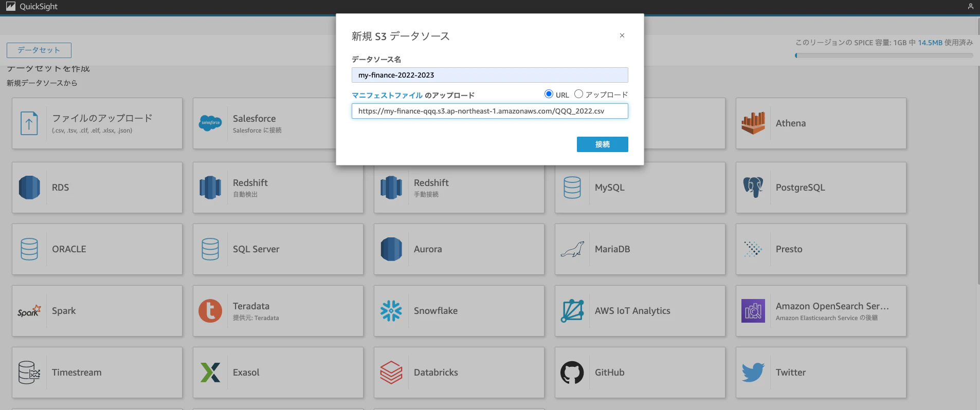Open the user account icon
Image resolution: width=980 pixels, height=410 pixels.
coord(971,6)
